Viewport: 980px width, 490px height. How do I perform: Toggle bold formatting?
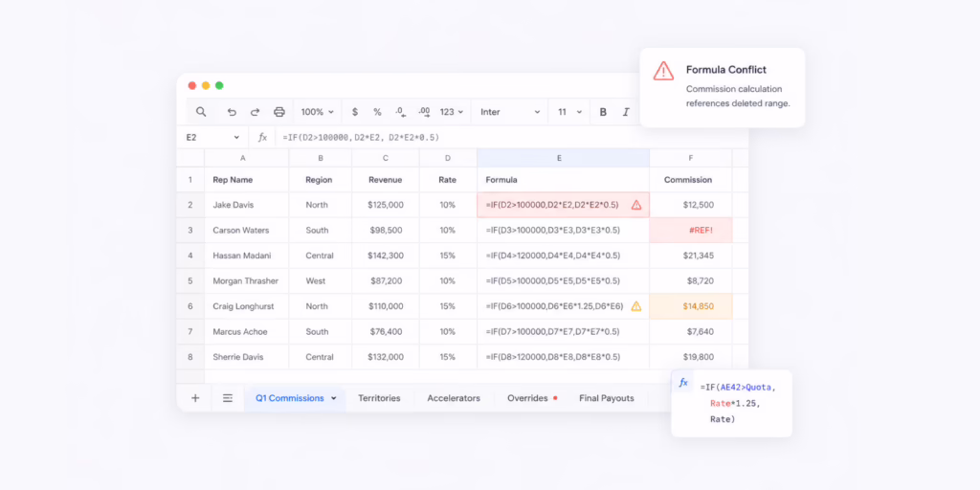pyautogui.click(x=603, y=112)
